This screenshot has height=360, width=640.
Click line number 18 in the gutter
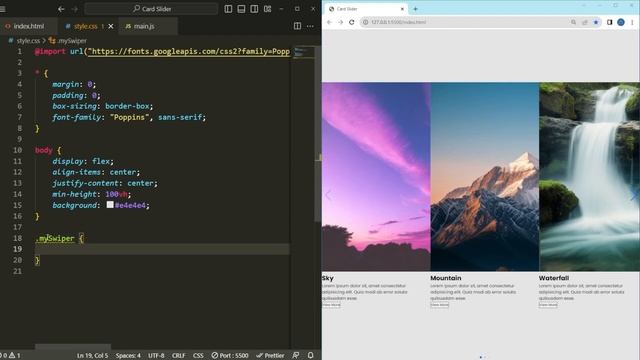coord(18,238)
